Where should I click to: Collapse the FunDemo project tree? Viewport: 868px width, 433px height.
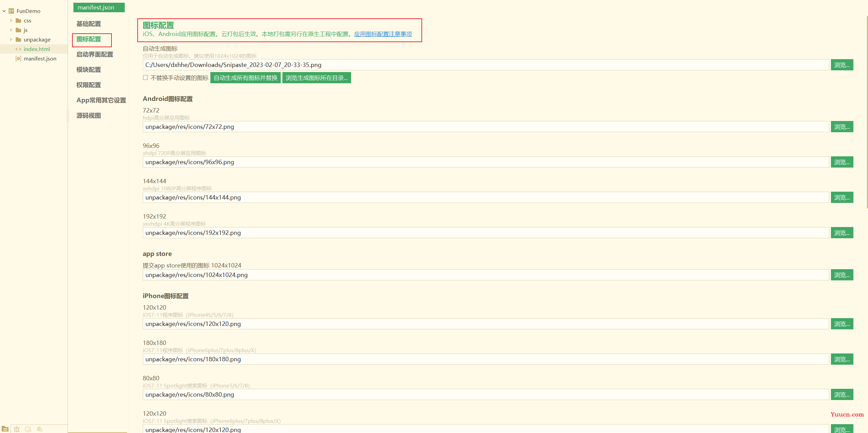coord(4,11)
